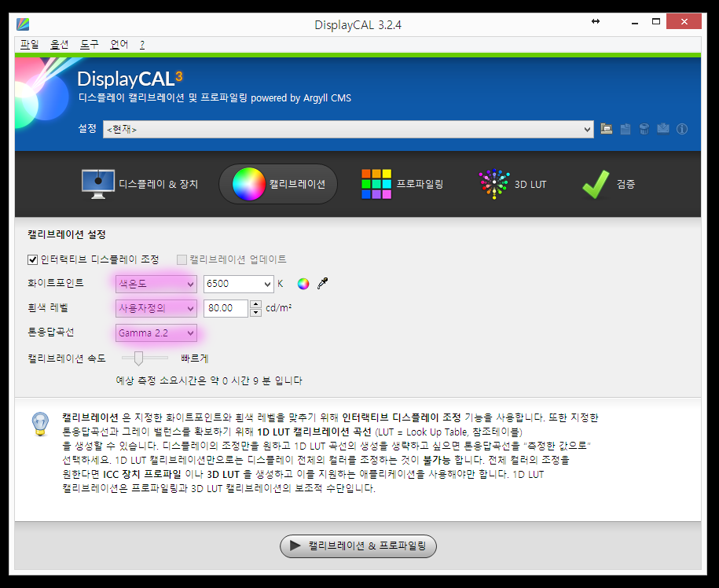The image size is (719, 588).
Task: Open the 파일 menu
Action: click(29, 45)
